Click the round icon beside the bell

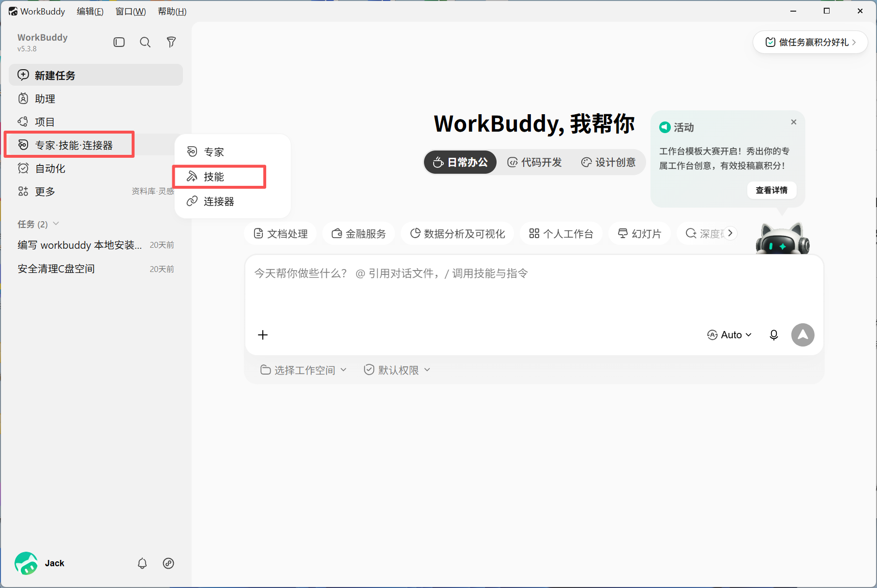pos(168,563)
